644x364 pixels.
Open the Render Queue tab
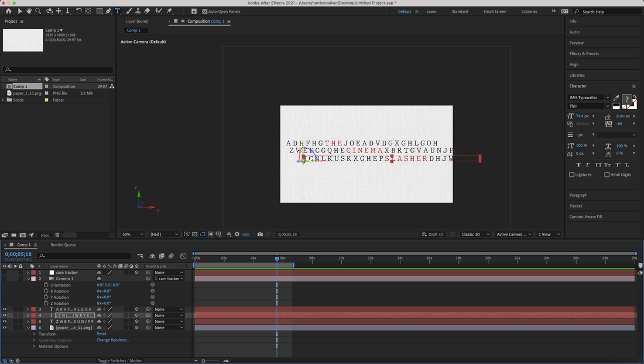coord(63,245)
